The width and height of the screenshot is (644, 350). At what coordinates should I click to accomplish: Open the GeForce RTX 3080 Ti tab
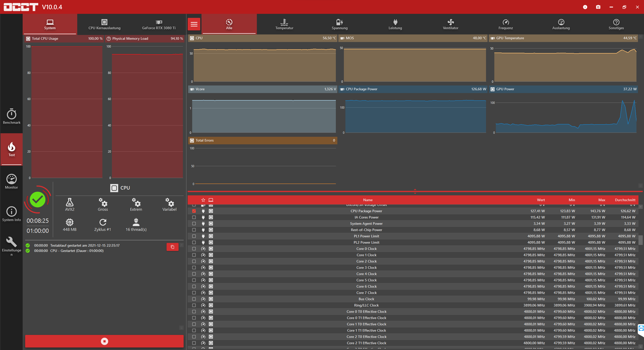(159, 24)
